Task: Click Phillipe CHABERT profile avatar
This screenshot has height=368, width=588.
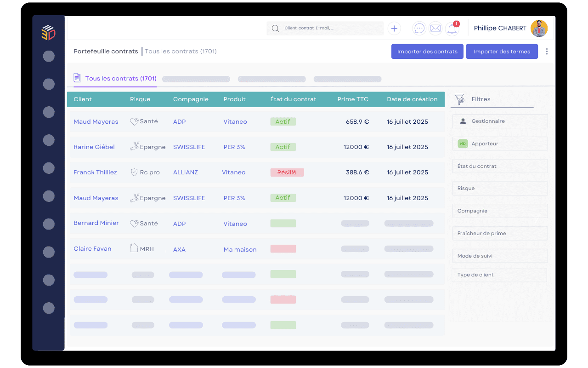Action: (539, 29)
